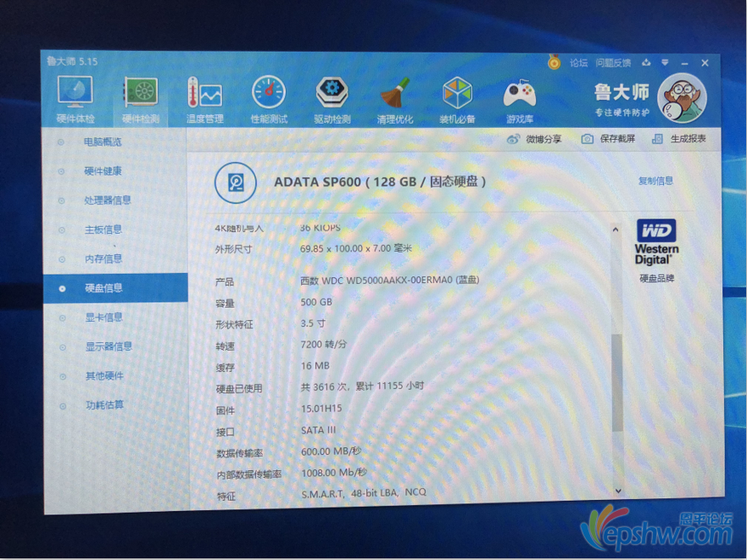
Task: Click the Western Digital brand logo
Action: click(656, 242)
